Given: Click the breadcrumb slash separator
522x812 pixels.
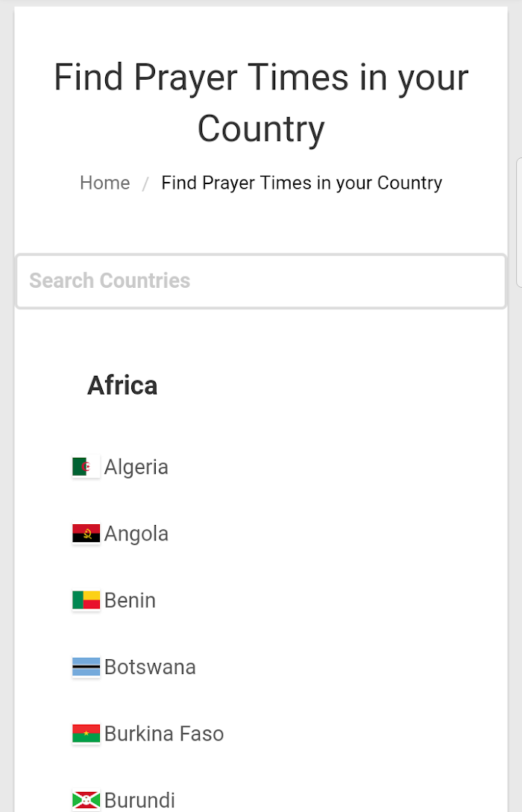Looking at the screenshot, I should 145,184.
